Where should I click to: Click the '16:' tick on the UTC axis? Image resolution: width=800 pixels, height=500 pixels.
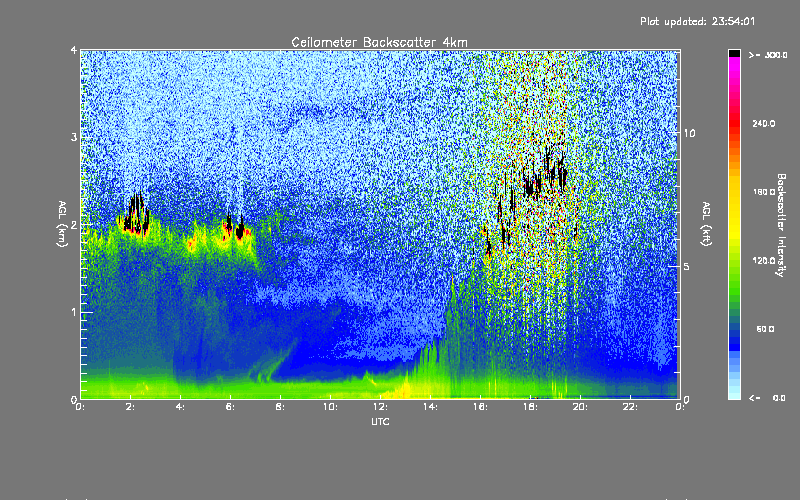pyautogui.click(x=480, y=407)
